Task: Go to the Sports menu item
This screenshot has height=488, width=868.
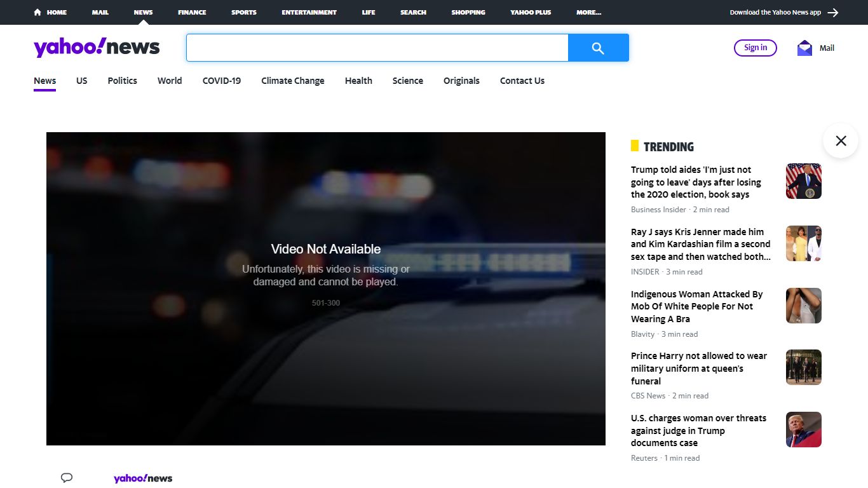Action: (x=244, y=12)
